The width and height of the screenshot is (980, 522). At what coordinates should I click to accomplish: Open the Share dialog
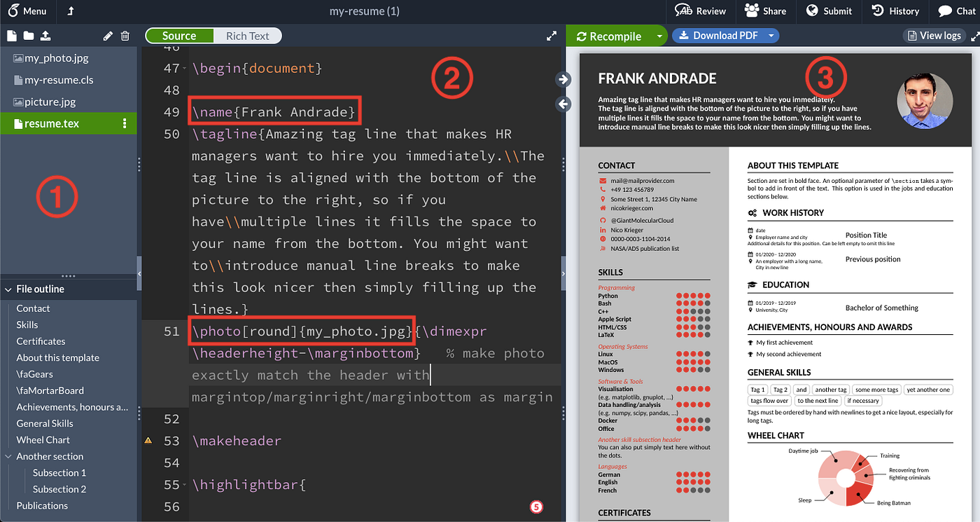[x=765, y=11]
